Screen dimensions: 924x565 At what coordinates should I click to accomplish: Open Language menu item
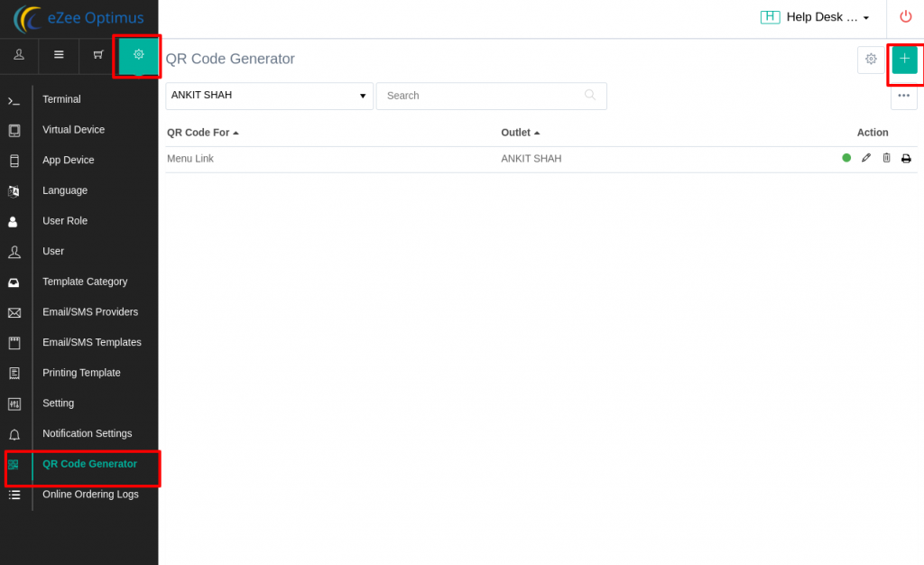pyautogui.click(x=65, y=190)
